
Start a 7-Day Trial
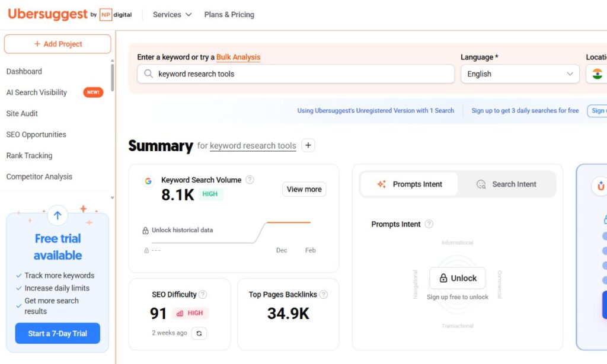point(57,333)
